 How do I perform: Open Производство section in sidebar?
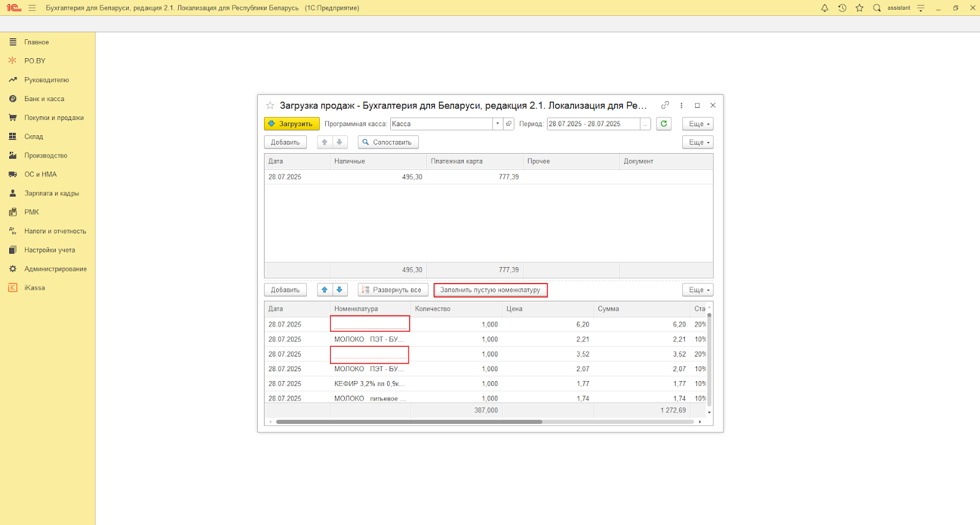(47, 156)
